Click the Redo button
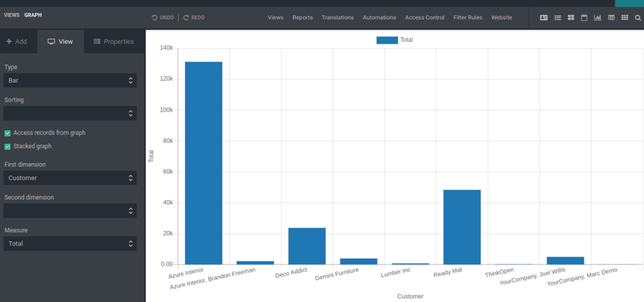 coord(194,18)
